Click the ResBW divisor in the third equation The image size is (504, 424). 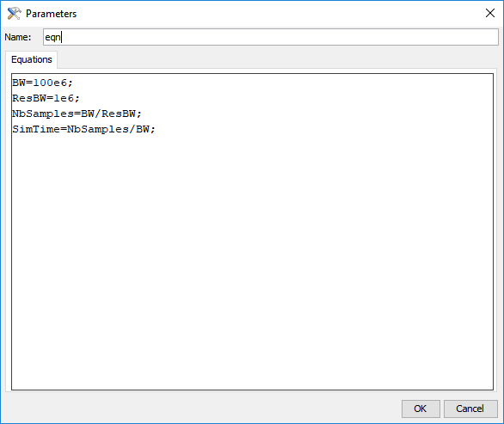(119, 114)
